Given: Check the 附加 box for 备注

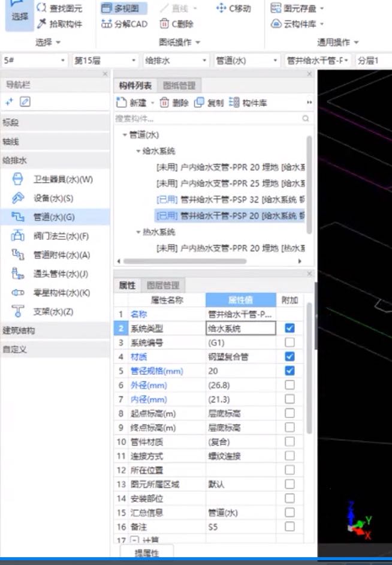Looking at the screenshot, I should (290, 527).
